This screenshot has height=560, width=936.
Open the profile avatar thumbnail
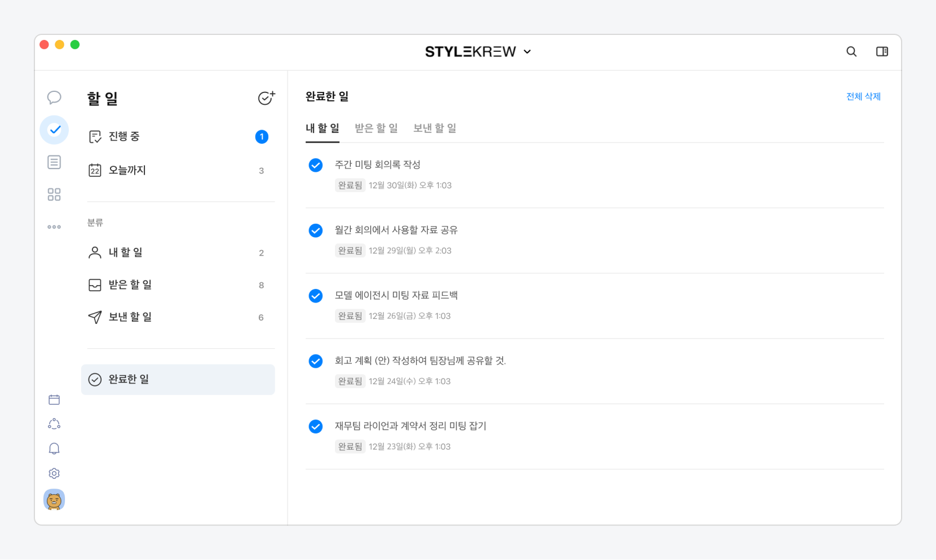click(x=54, y=500)
